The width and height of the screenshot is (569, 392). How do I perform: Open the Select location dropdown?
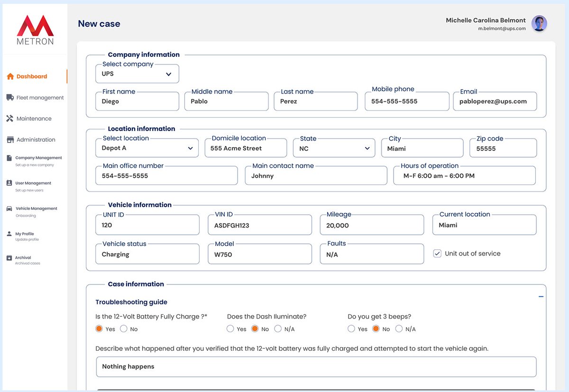click(147, 148)
